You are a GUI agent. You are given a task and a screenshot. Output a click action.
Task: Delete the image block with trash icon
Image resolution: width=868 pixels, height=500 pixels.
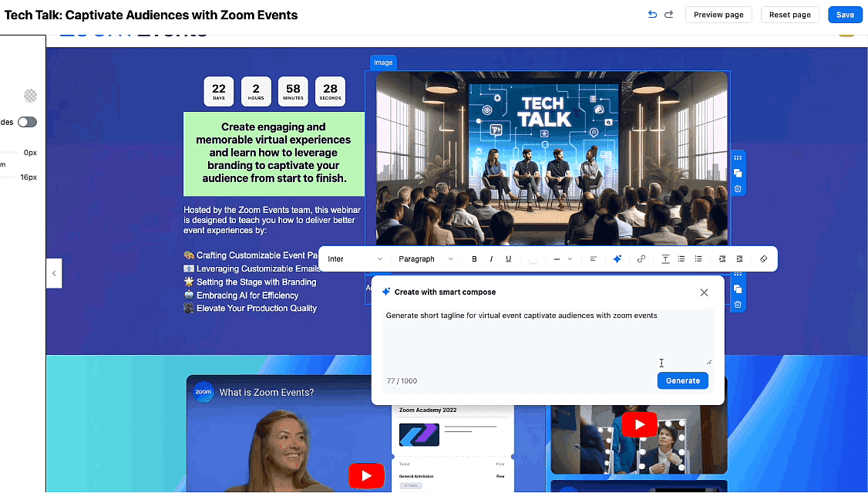(x=738, y=188)
